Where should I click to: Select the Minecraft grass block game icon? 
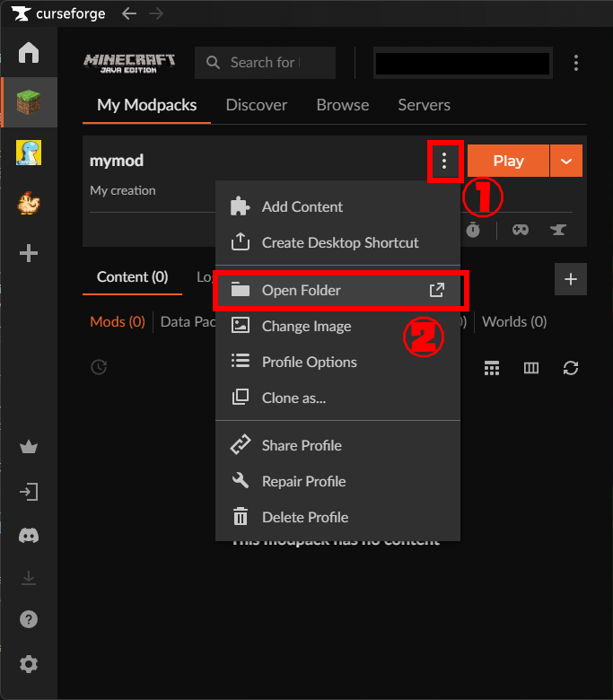click(x=29, y=102)
